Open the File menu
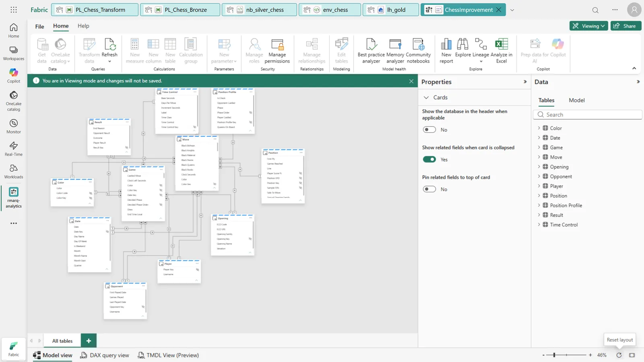 39,27
